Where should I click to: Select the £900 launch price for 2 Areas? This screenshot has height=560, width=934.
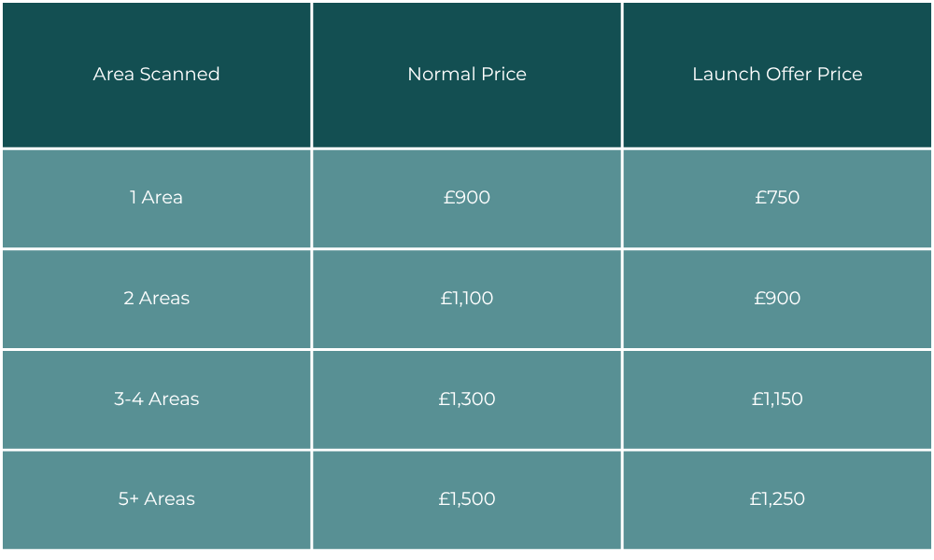777,299
